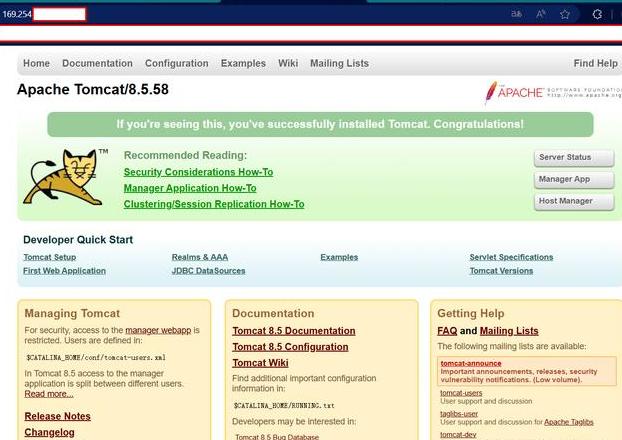Viewport: 622px width, 440px height.
Task: Open Clustering/Session Replication How-To link
Action: pyautogui.click(x=214, y=204)
